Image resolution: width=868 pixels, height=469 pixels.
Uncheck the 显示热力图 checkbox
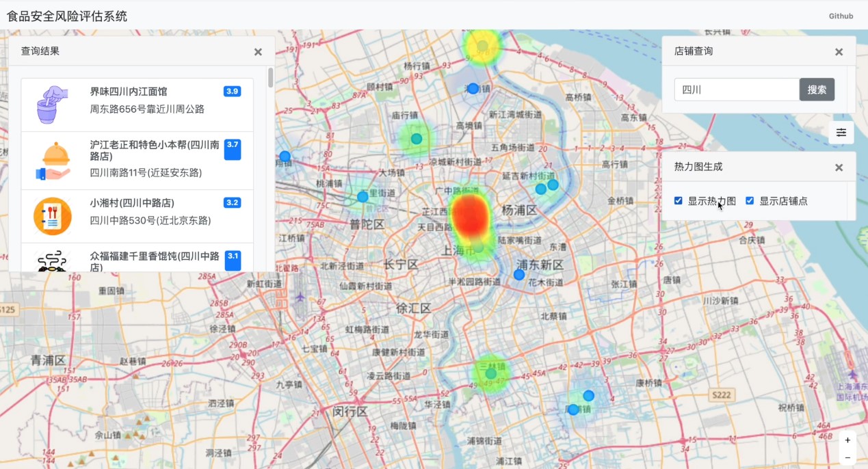coord(679,201)
